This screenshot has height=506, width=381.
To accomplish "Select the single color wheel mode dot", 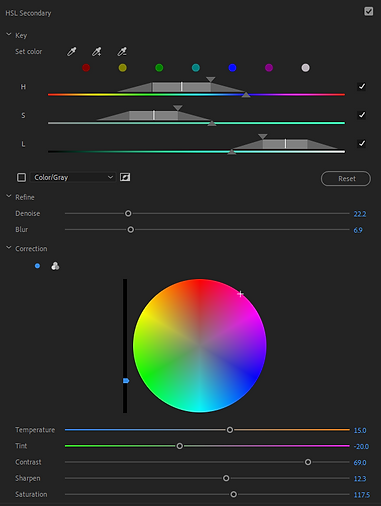I will point(37,266).
